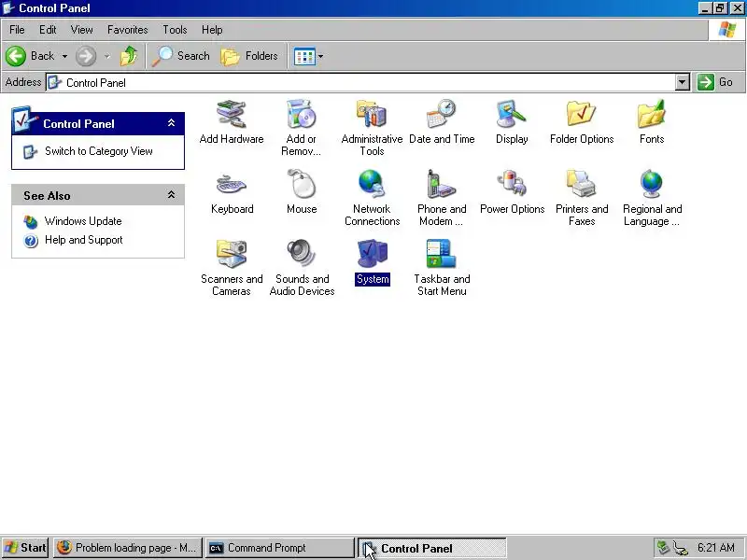The image size is (747, 560).
Task: Open the View menu
Action: pos(82,30)
